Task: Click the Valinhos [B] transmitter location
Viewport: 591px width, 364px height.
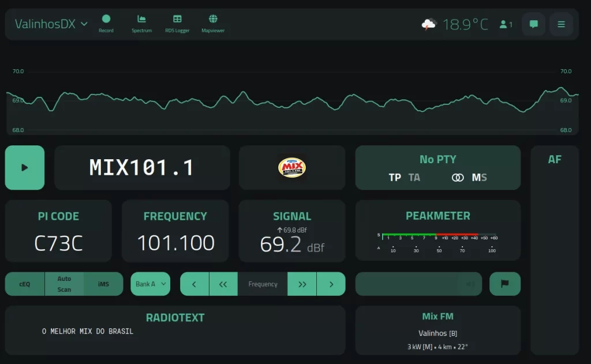Action: (438, 333)
